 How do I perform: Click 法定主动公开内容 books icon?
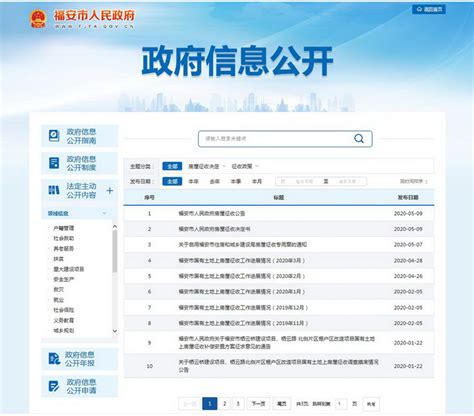[x=54, y=190]
